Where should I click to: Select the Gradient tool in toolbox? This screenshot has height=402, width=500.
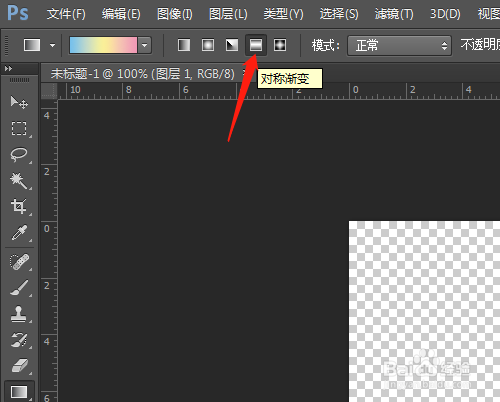(19, 392)
